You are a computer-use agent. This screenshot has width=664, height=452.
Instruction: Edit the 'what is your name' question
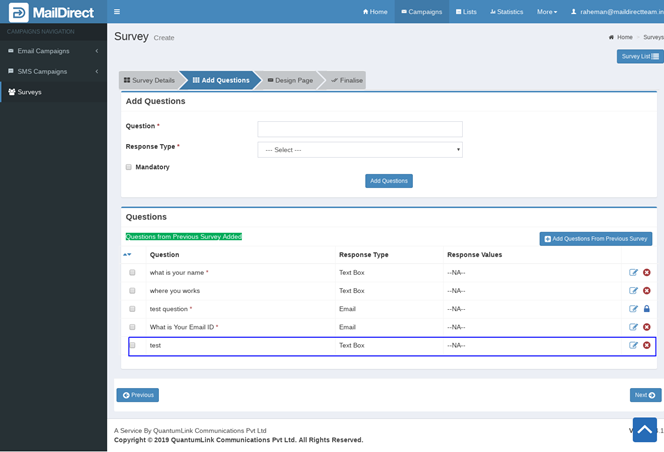tap(633, 272)
